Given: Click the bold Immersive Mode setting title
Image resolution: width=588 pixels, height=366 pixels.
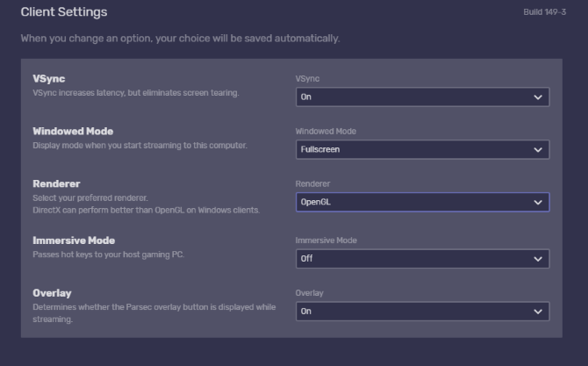Looking at the screenshot, I should click(74, 240).
